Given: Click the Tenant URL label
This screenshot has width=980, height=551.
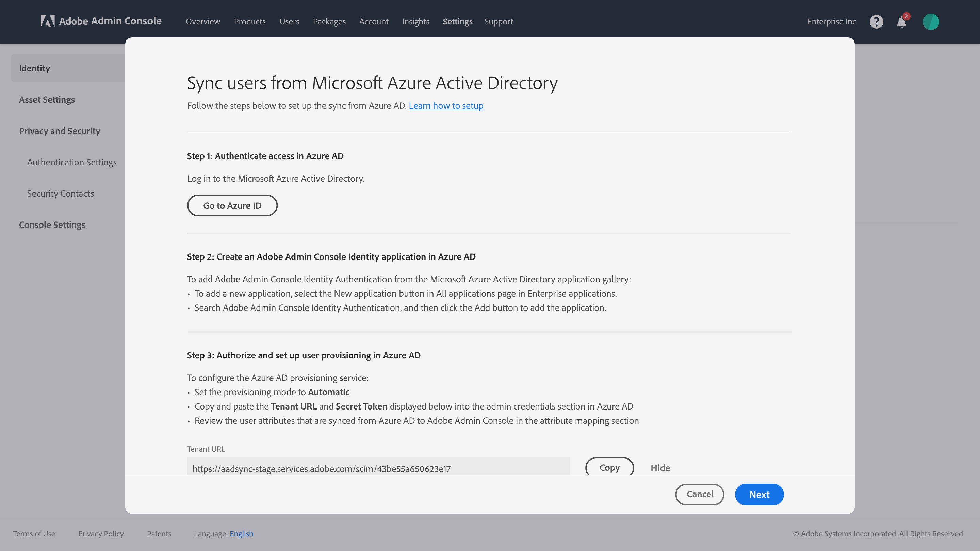Looking at the screenshot, I should pos(206,449).
